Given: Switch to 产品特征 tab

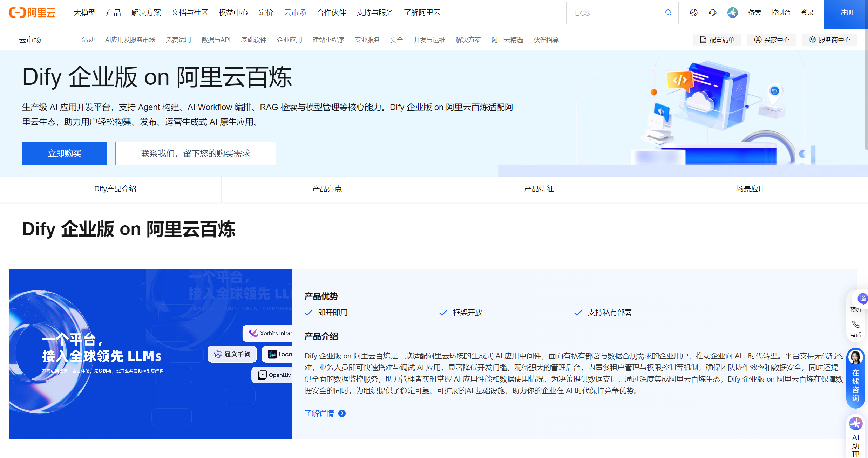Looking at the screenshot, I should tap(539, 189).
